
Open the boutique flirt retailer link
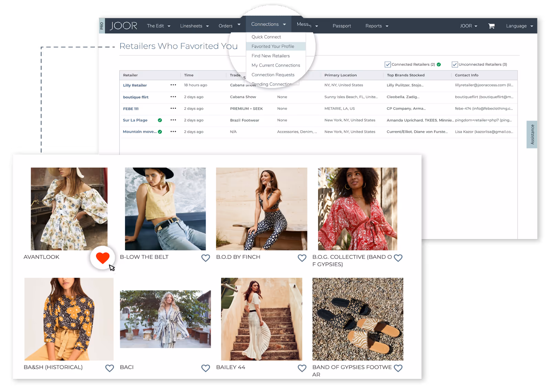[136, 97]
